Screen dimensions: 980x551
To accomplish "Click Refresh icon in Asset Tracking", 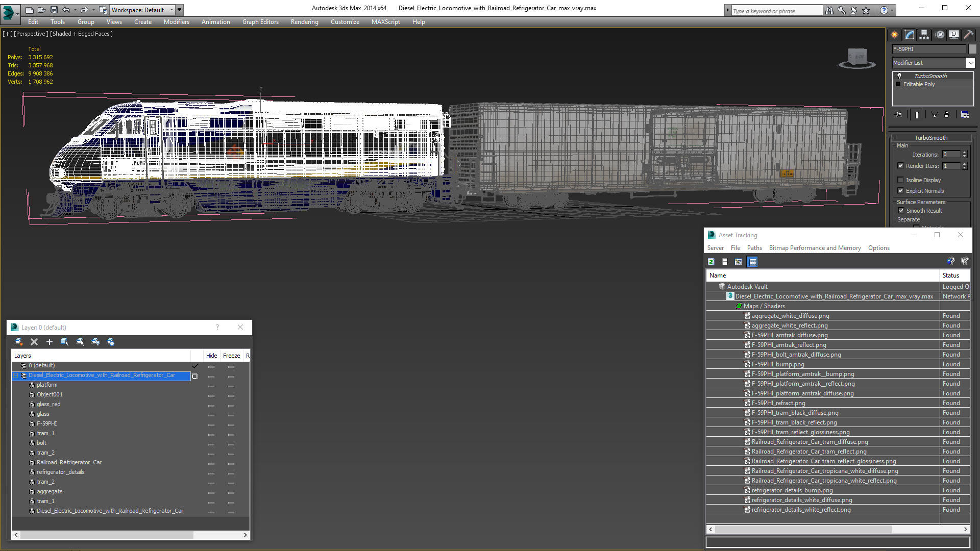I will click(x=711, y=262).
